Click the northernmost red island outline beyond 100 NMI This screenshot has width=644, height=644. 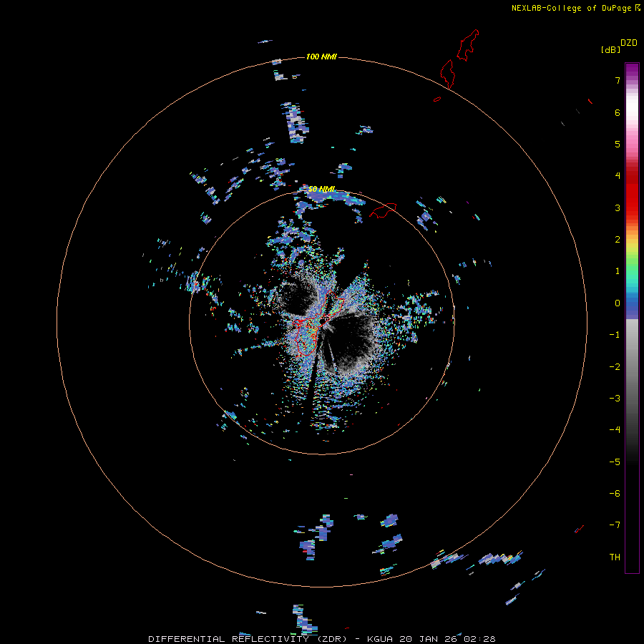click(x=468, y=45)
